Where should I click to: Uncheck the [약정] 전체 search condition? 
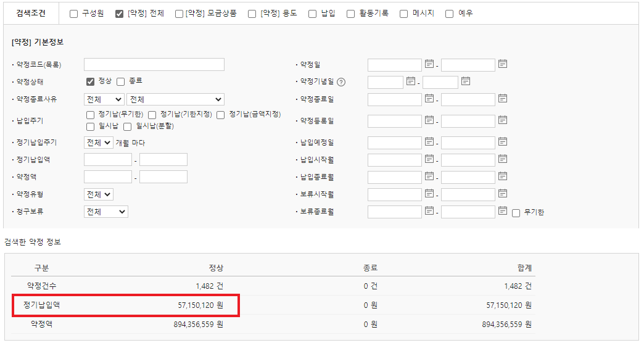pos(119,14)
